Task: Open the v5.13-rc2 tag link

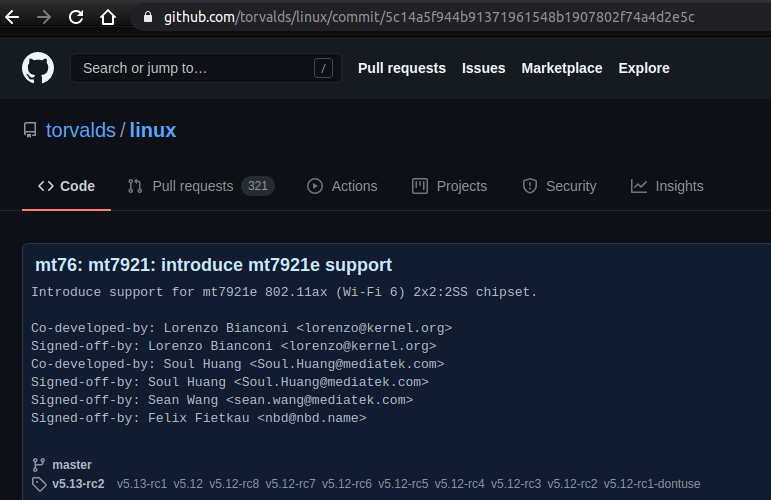Action: 78,484
